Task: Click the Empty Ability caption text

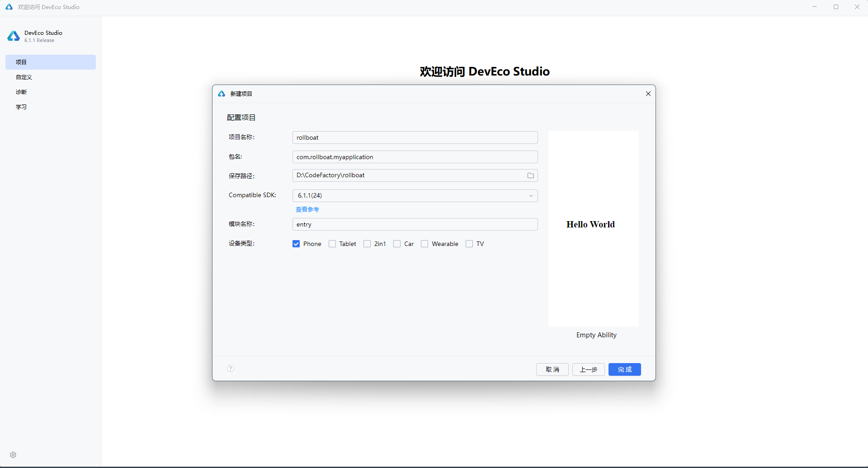Action: click(x=596, y=335)
